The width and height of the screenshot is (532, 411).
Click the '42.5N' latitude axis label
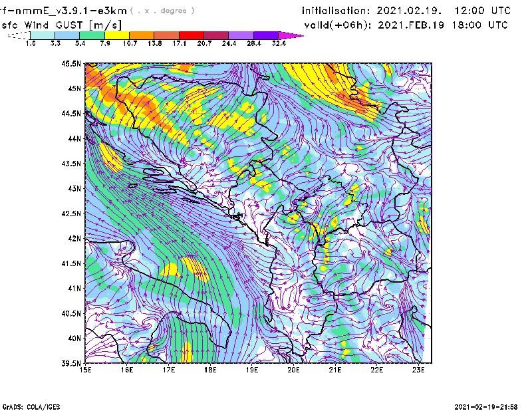[71, 213]
